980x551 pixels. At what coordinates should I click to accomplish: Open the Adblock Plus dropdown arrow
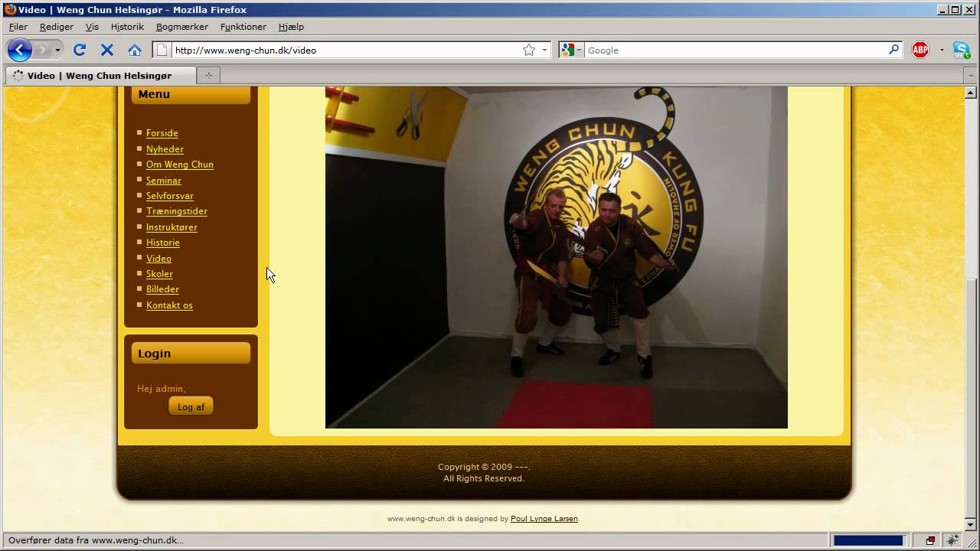click(x=942, y=51)
